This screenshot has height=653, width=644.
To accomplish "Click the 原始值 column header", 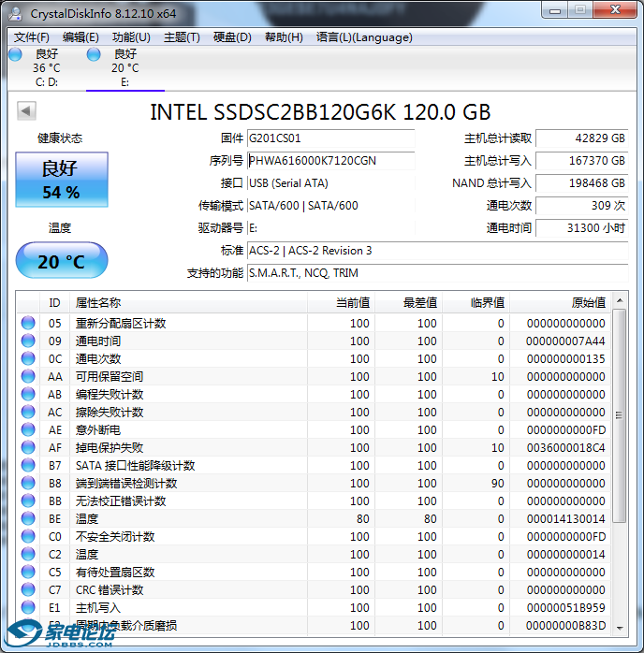I will (561, 303).
